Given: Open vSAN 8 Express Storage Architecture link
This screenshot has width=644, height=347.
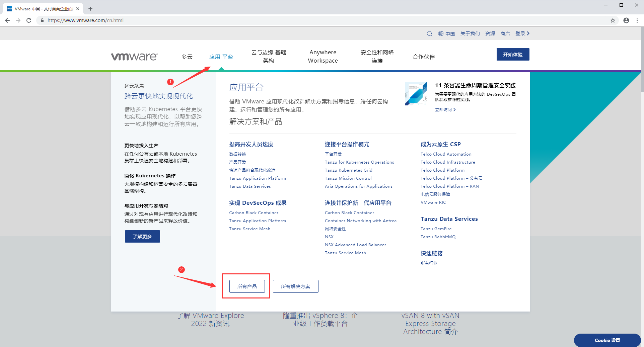Looking at the screenshot, I should [x=430, y=324].
